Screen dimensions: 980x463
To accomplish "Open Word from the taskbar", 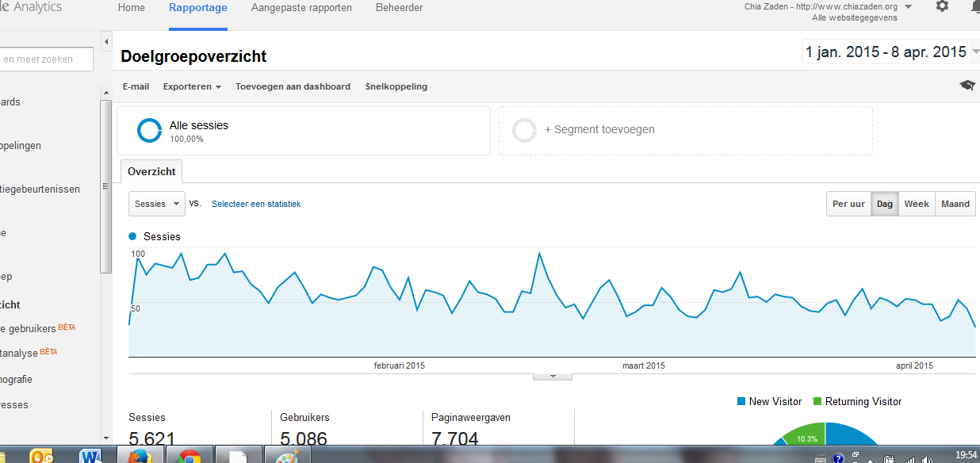I will (x=91, y=457).
